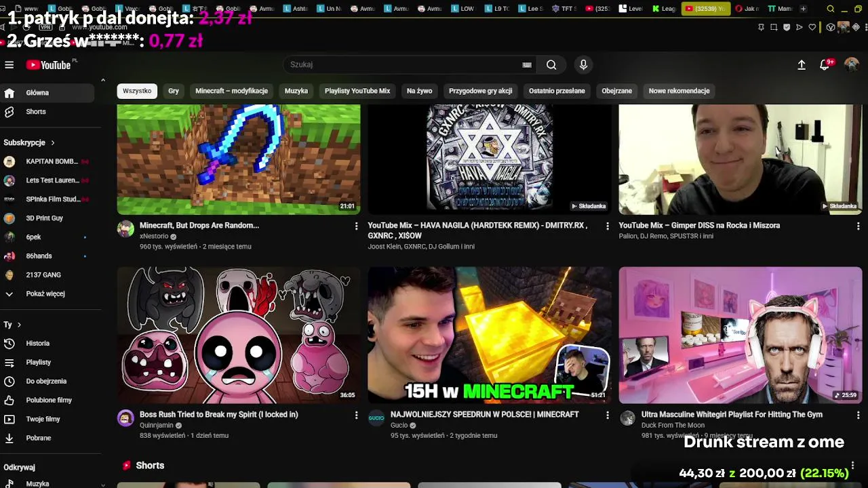This screenshot has height=488, width=868.
Task: Open Polubione filmy liked videos
Action: [47, 401]
